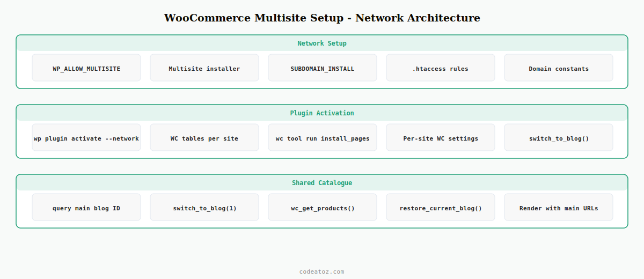The height and width of the screenshot is (279, 644).
Task: Select the switch_to_blog(1) box
Action: click(x=204, y=208)
